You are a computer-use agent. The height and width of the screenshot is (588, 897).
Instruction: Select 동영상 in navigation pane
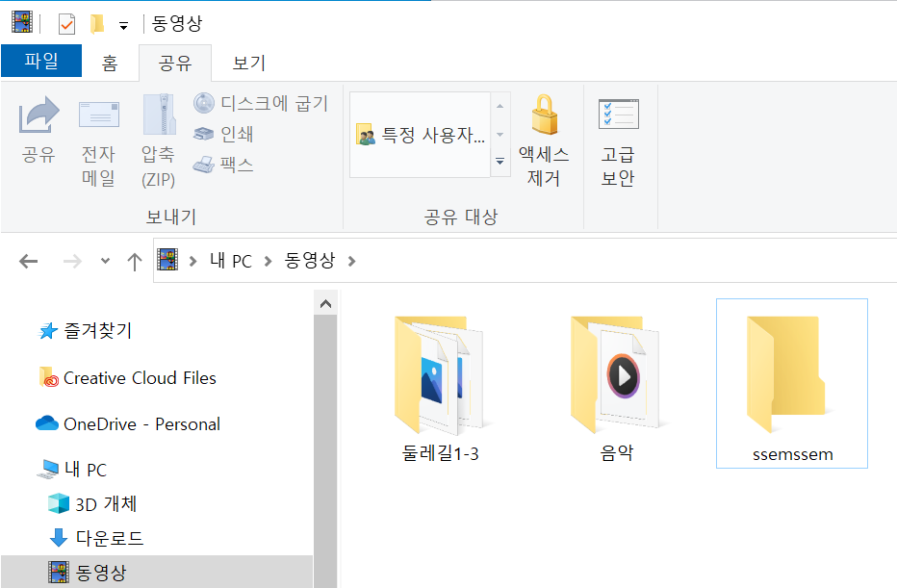click(156, 572)
